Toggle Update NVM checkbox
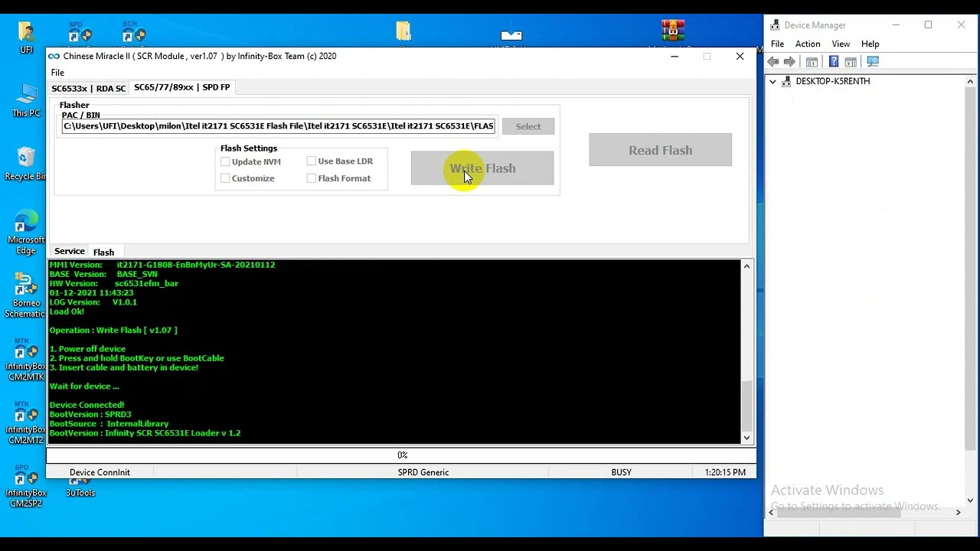Screen dimensions: 980x551 pos(225,161)
